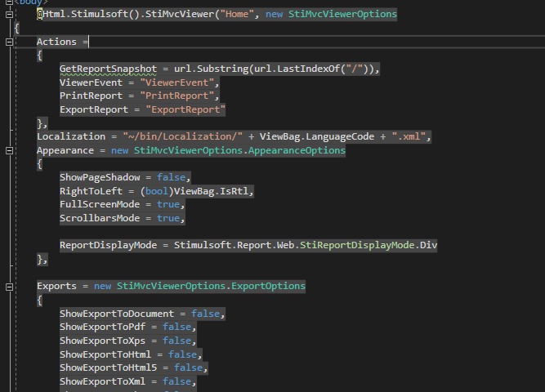Click the GetReportSnapshot underlined identifier

pos(108,69)
